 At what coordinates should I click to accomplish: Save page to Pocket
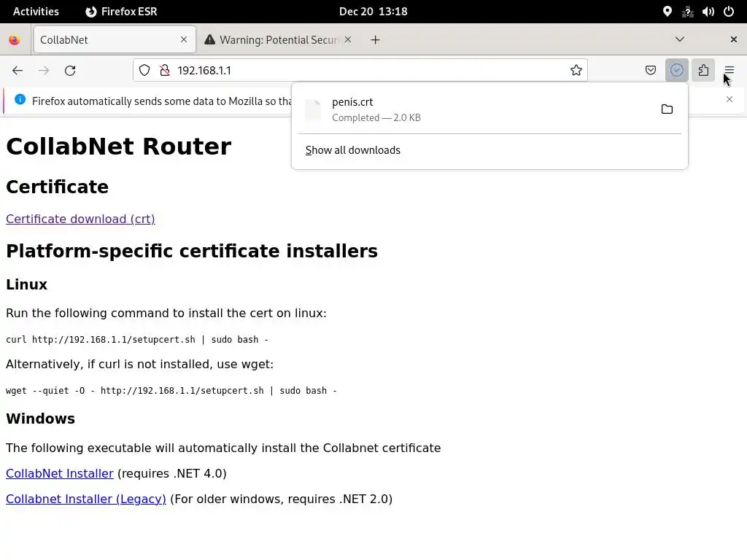(650, 71)
